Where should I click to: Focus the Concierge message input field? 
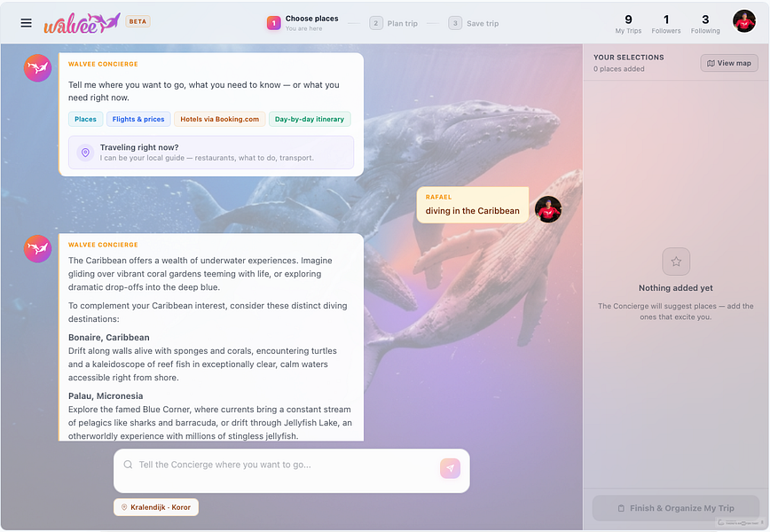(292, 471)
